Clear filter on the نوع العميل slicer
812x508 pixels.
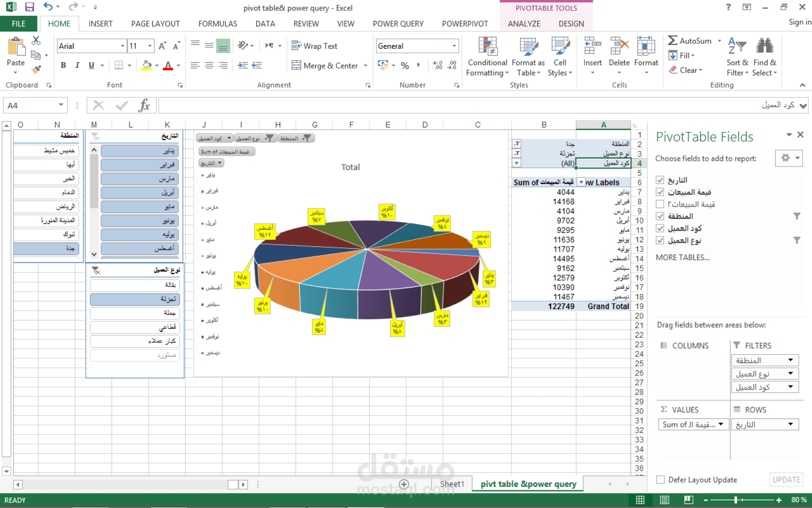click(x=96, y=270)
